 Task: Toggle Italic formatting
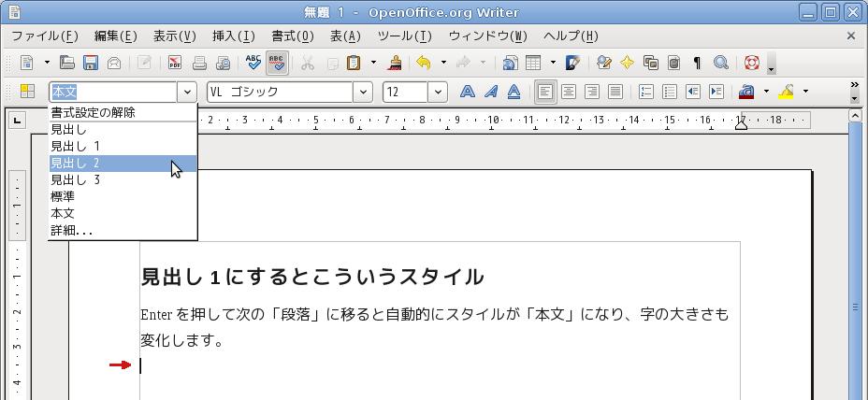[x=491, y=92]
